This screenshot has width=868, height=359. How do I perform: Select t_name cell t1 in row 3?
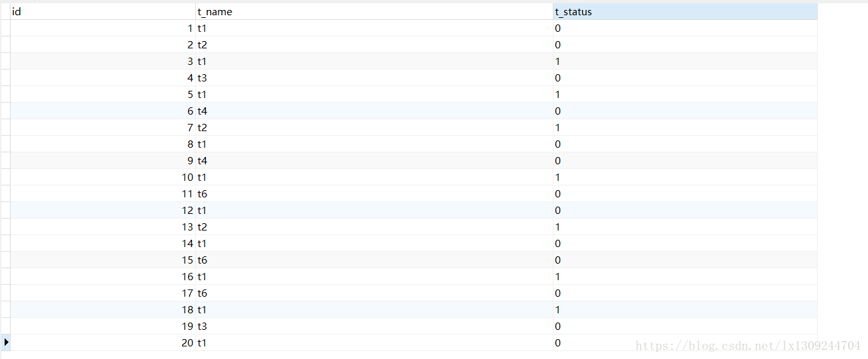(x=374, y=62)
